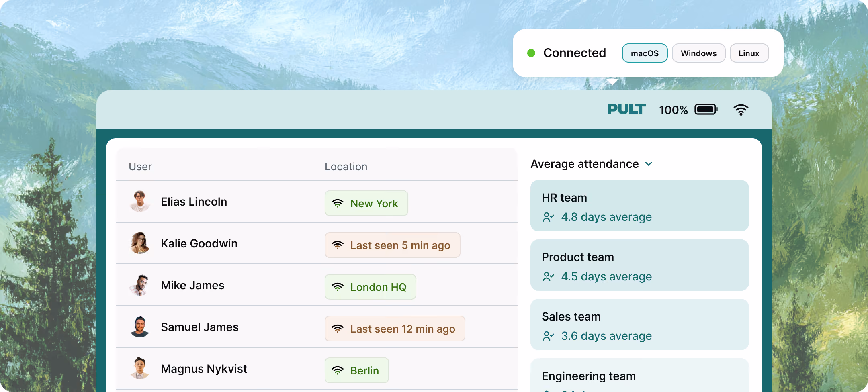This screenshot has width=868, height=392.
Task: Click the Wi-Fi icon in London HQ badge
Action: [x=338, y=287]
